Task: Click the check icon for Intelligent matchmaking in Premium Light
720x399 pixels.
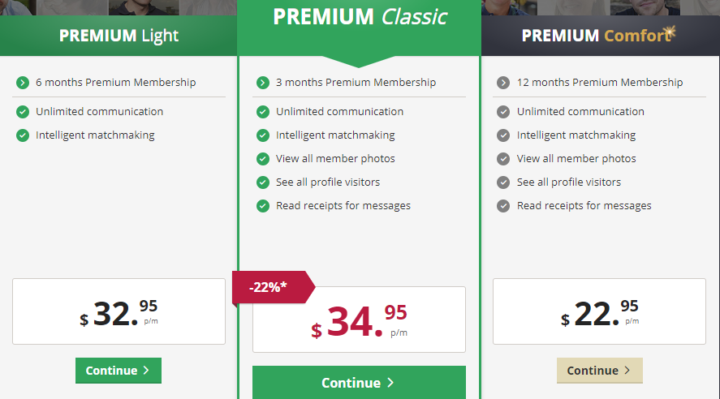Action: pos(22,135)
